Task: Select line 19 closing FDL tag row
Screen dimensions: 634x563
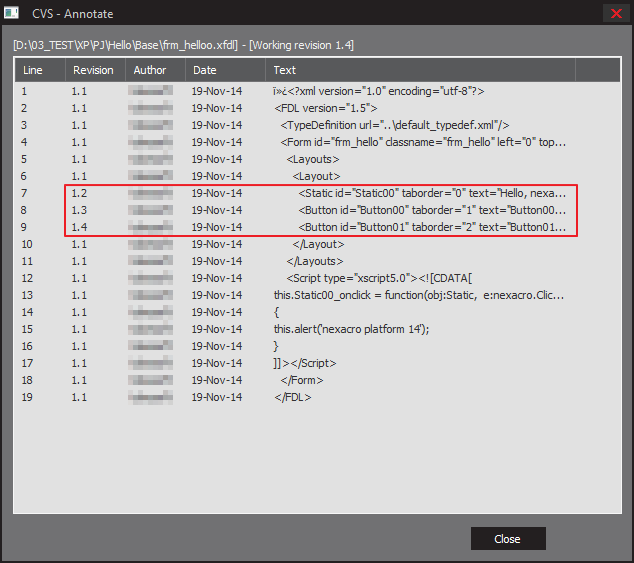Action: pos(293,397)
